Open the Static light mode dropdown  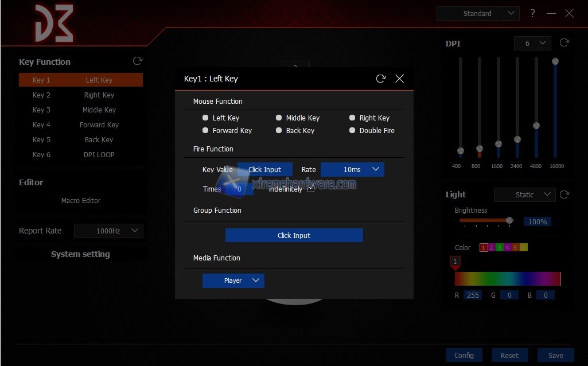(x=524, y=194)
